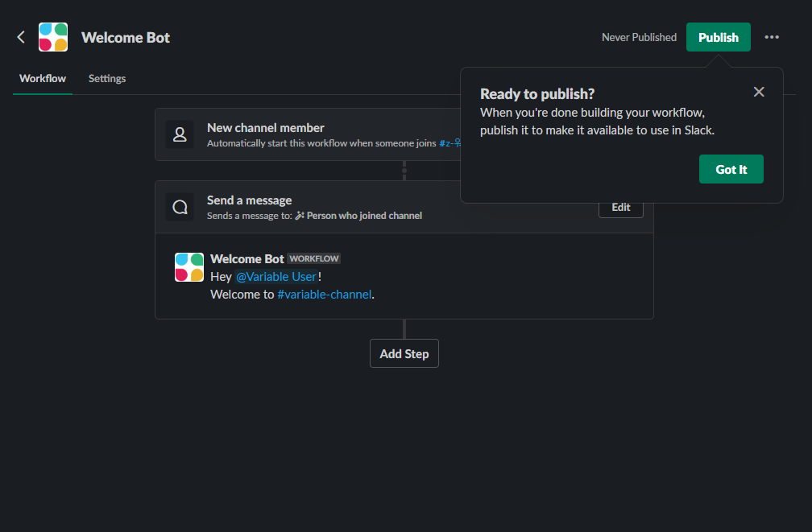Click Person who joined channel text

(x=364, y=216)
